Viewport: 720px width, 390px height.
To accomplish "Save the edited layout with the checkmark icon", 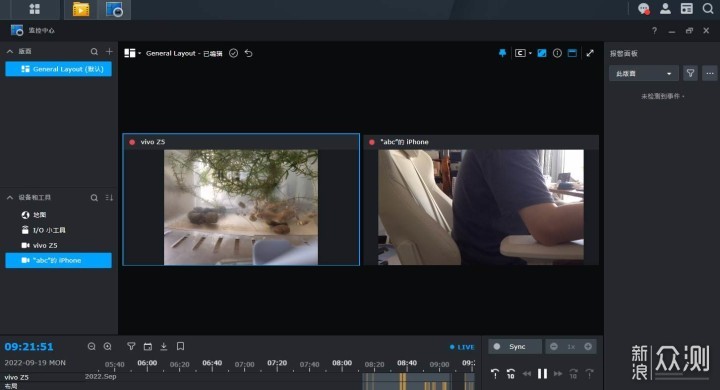I will [233, 53].
